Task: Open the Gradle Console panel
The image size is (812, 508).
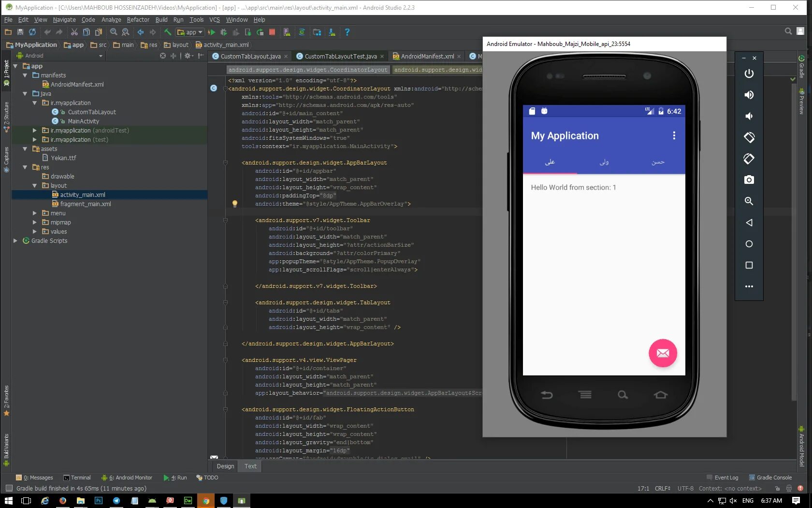Action: pos(770,478)
